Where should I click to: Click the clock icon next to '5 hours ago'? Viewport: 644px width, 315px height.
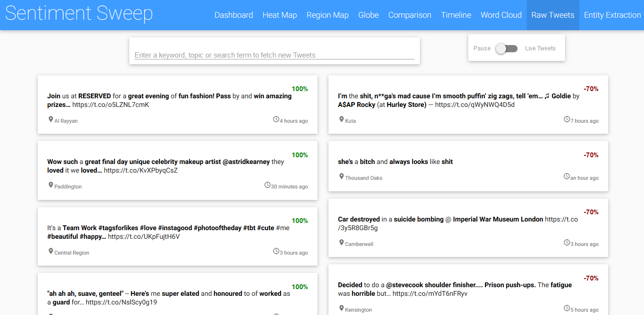pos(567,308)
